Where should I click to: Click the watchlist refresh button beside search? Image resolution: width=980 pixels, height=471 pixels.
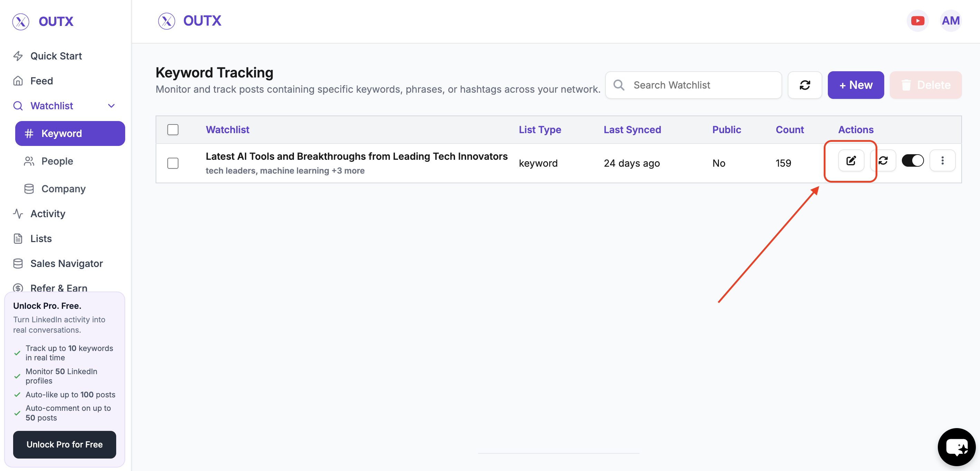804,85
